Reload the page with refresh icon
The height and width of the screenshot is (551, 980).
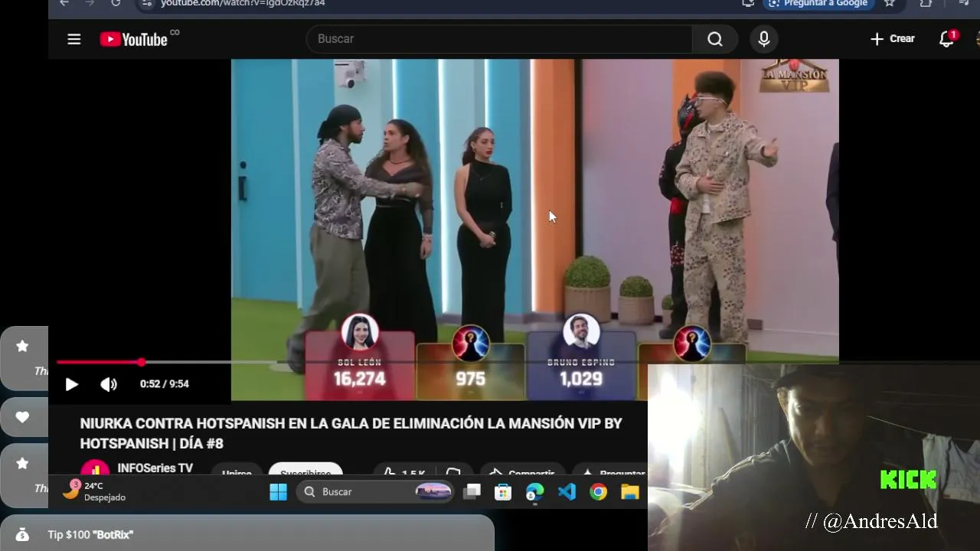pos(116,3)
